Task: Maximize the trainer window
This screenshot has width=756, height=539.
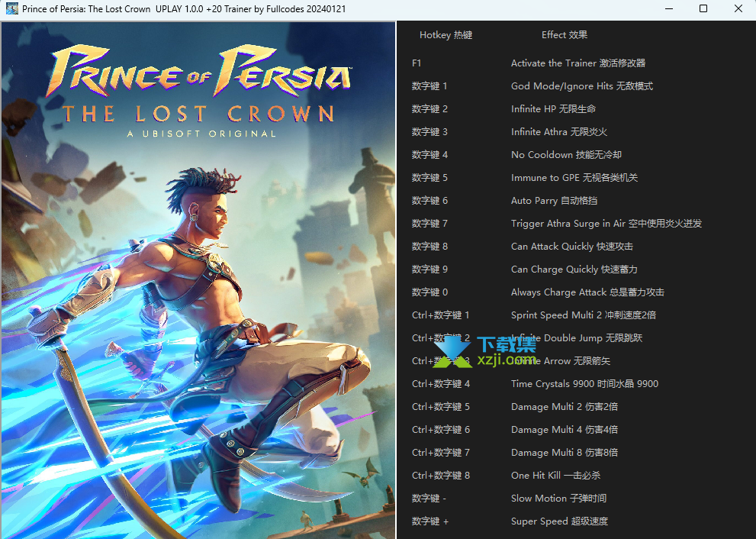Action: 703,8
